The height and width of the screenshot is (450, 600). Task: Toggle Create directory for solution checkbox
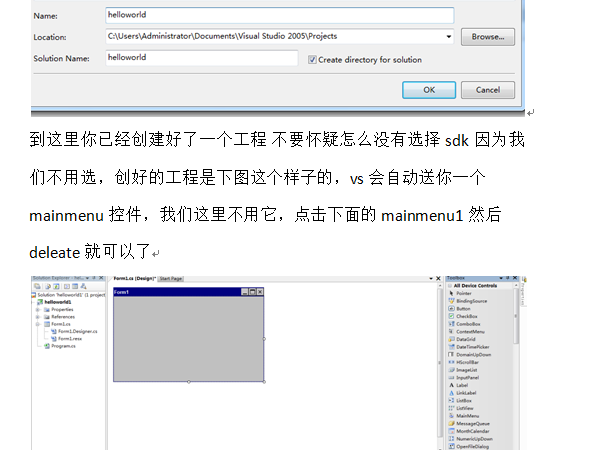click(312, 59)
